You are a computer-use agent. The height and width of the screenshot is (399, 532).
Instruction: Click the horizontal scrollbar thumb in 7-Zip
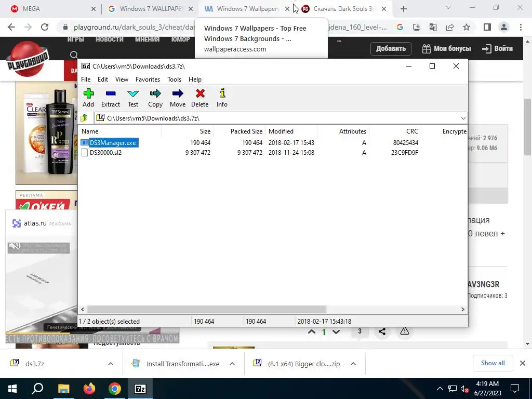point(206,309)
